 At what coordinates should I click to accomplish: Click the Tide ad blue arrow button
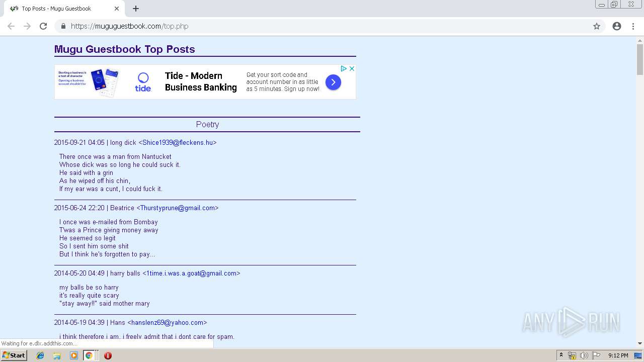(x=333, y=82)
